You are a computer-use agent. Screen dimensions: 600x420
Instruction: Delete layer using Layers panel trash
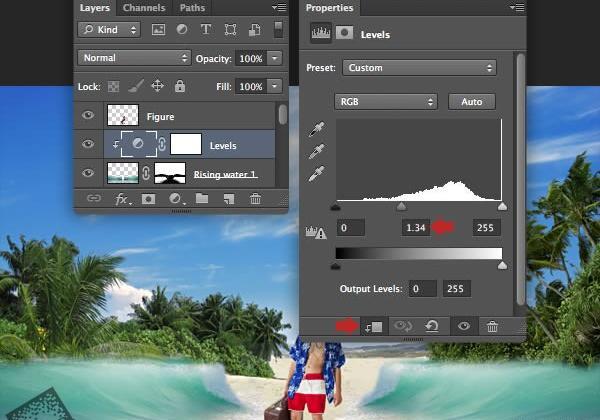(255, 199)
